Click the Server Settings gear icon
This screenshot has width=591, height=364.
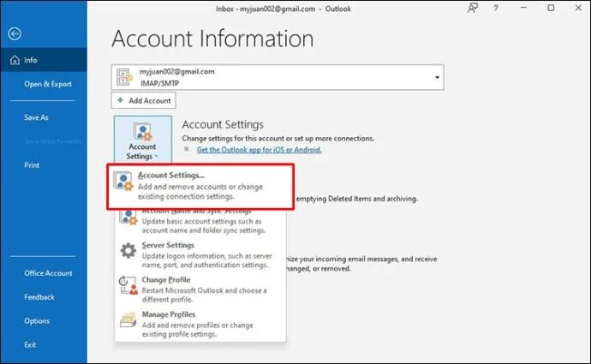pos(128,251)
